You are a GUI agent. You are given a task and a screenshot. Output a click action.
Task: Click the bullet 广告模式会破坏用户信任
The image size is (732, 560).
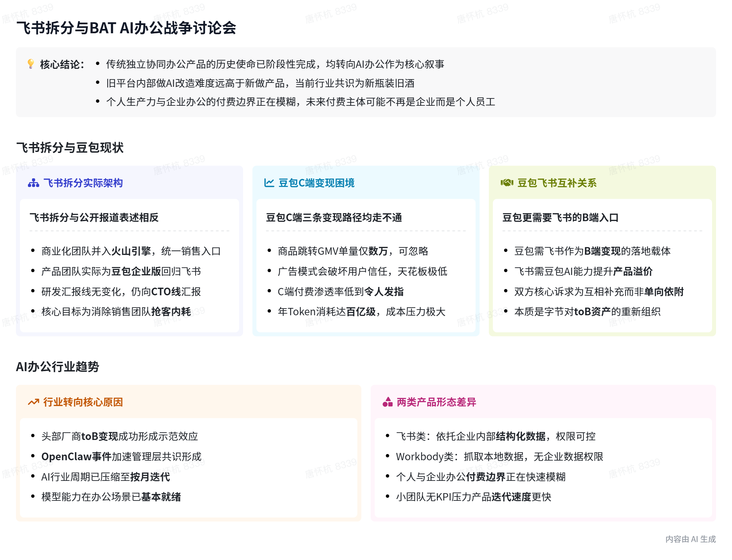point(362,271)
